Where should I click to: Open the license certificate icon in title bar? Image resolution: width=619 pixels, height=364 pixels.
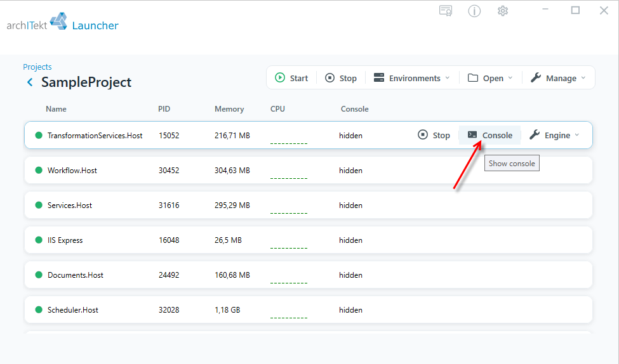446,11
